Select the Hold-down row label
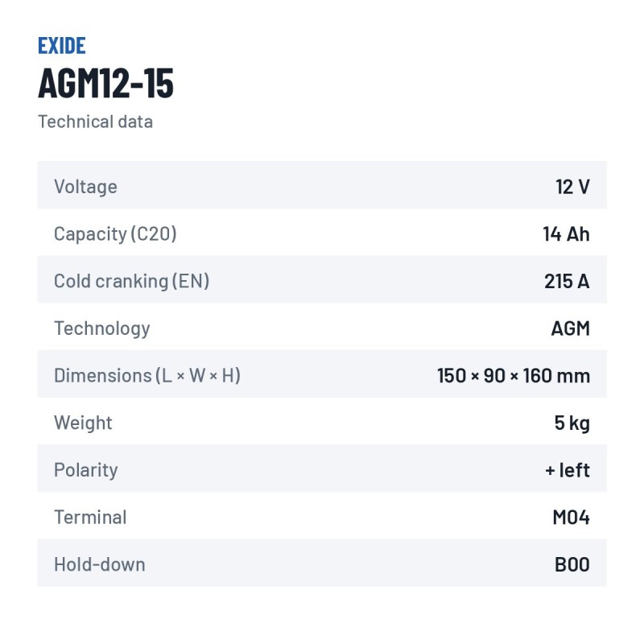 coord(100,565)
